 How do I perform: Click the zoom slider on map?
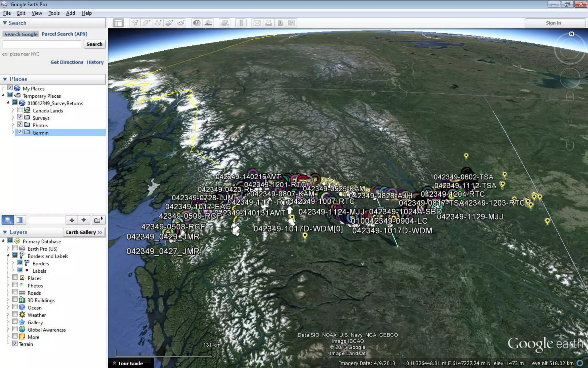point(570,121)
